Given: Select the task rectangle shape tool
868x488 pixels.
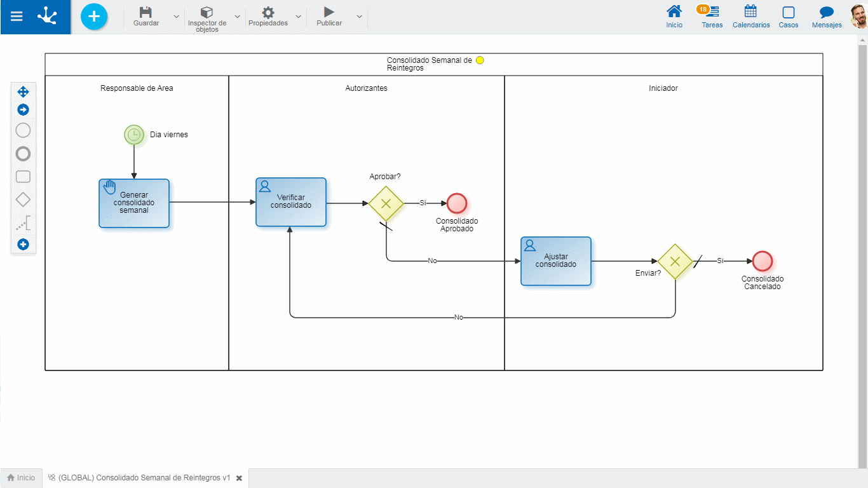Looking at the screenshot, I should click(23, 177).
